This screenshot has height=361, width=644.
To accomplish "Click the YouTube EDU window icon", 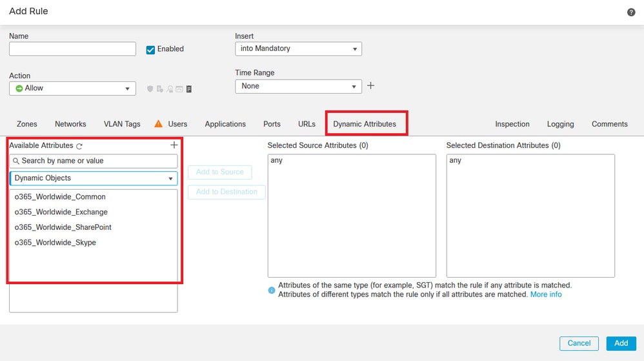I will pos(179,89).
